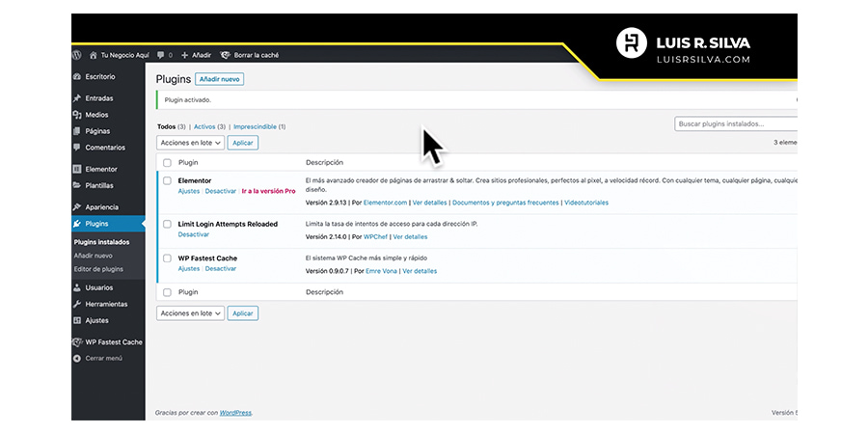Open Ajustes link under Elementor
This screenshot has width=868, height=434.
189,191
